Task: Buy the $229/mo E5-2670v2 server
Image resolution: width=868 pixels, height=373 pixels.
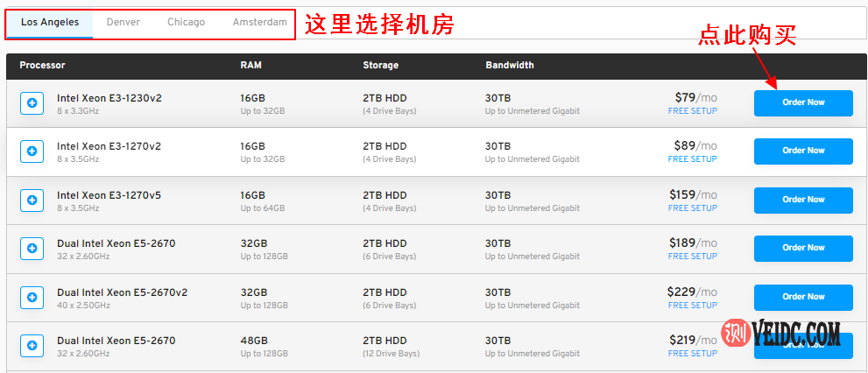Action: (x=802, y=297)
